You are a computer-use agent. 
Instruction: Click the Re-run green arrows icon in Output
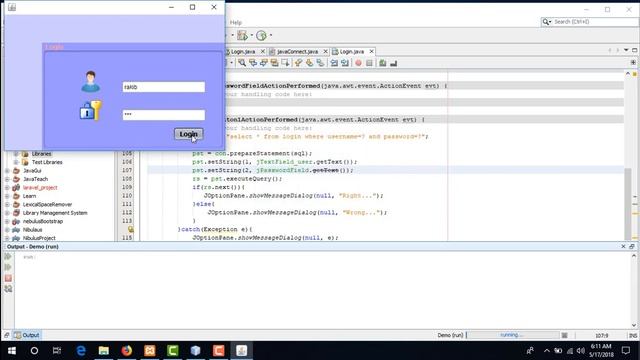[x=8, y=256]
